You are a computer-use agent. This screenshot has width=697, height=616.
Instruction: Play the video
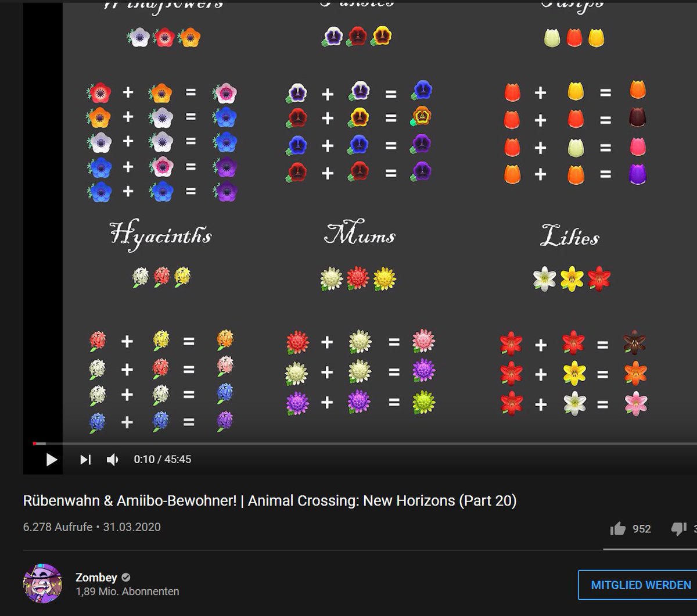[x=52, y=460]
